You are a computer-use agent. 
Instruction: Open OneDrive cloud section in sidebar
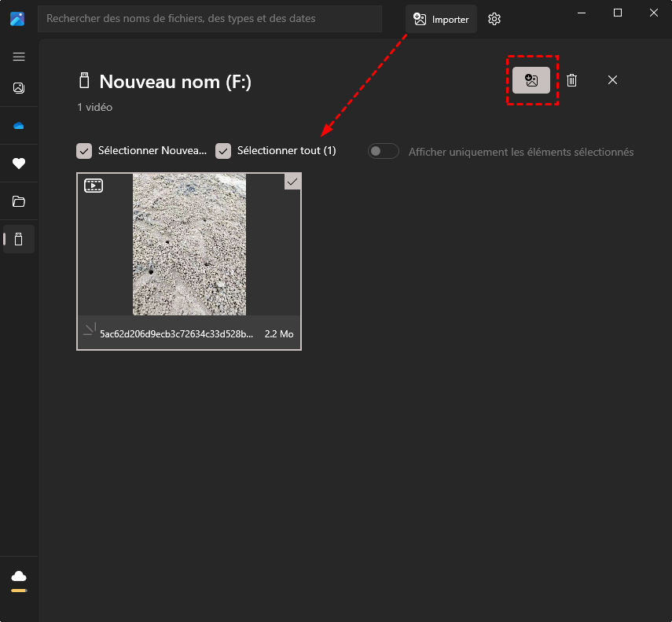point(19,126)
